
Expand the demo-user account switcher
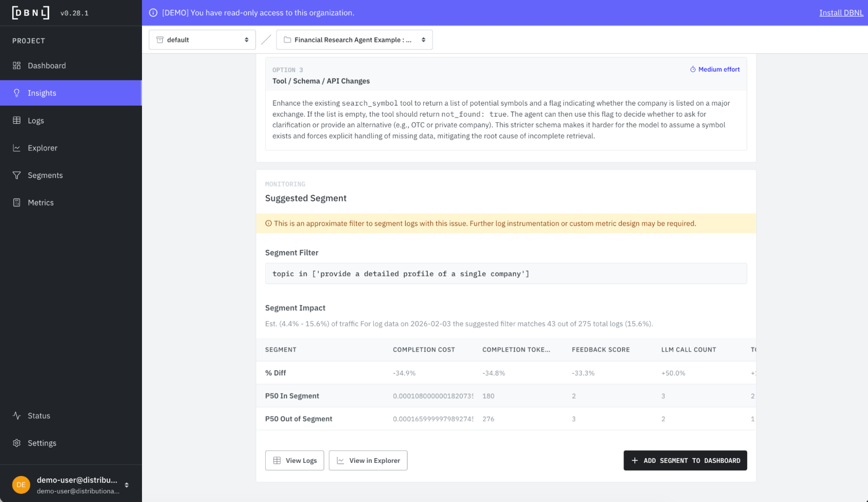(x=126, y=485)
